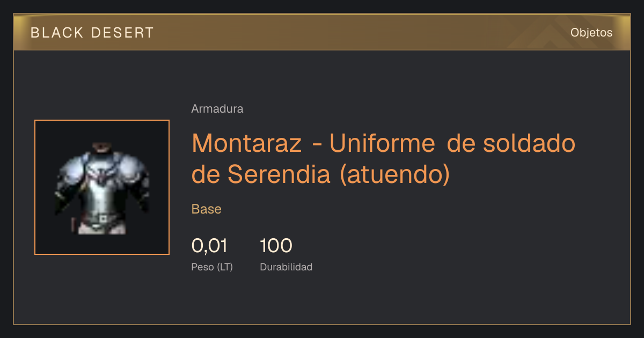This screenshot has width=644, height=338.
Task: Click the Serendia soldier armor icon
Action: [x=102, y=187]
